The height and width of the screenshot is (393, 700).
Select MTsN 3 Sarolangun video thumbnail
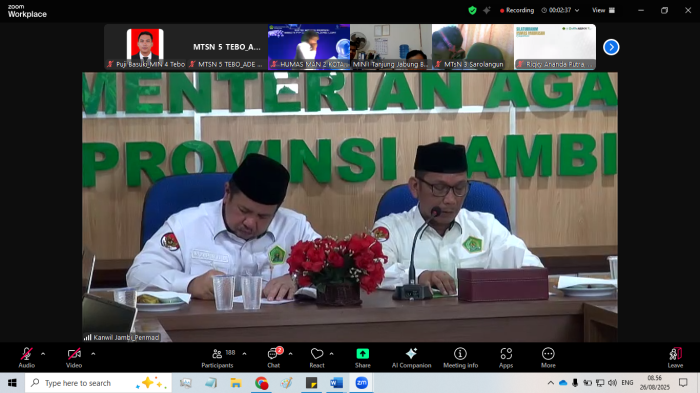coord(473,47)
